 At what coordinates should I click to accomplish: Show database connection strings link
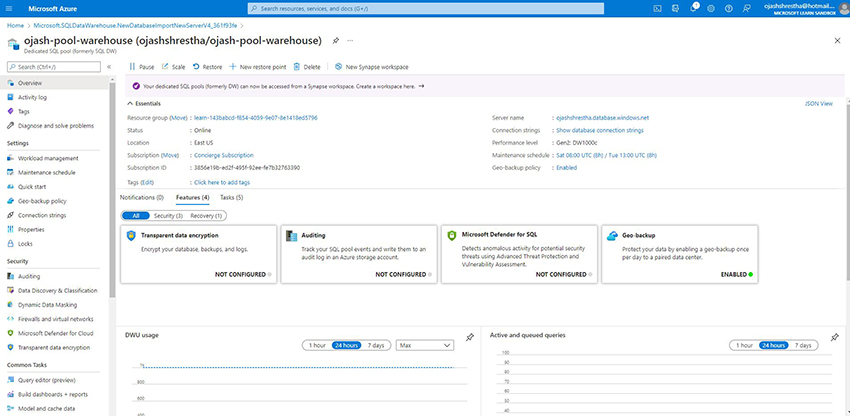tap(600, 130)
